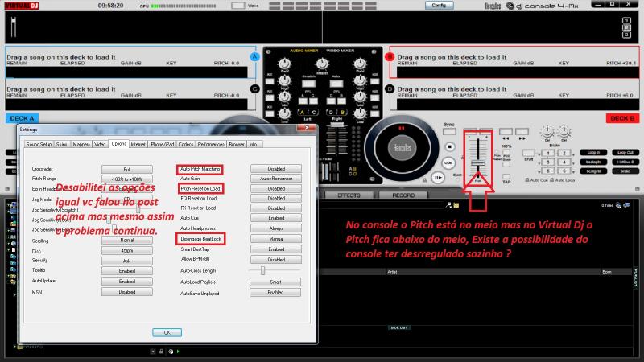Toggle Auto Pitch Matching Disabled button
644x362 pixels.
276,169
